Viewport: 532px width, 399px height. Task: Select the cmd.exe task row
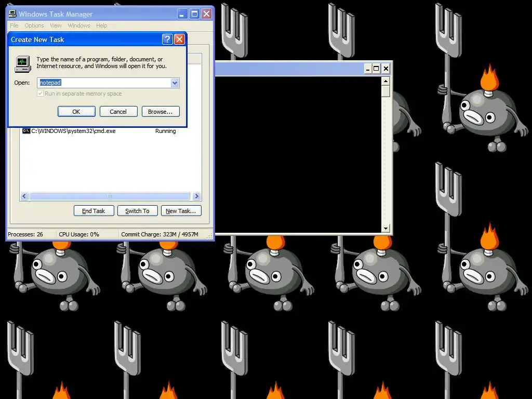(x=110, y=131)
